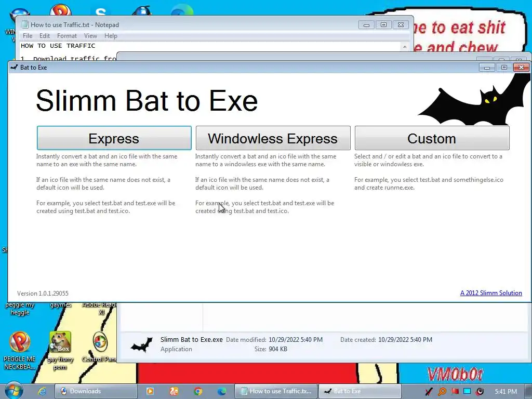Open the Help menu in Notepad
This screenshot has width=532, height=399.
(x=111, y=36)
